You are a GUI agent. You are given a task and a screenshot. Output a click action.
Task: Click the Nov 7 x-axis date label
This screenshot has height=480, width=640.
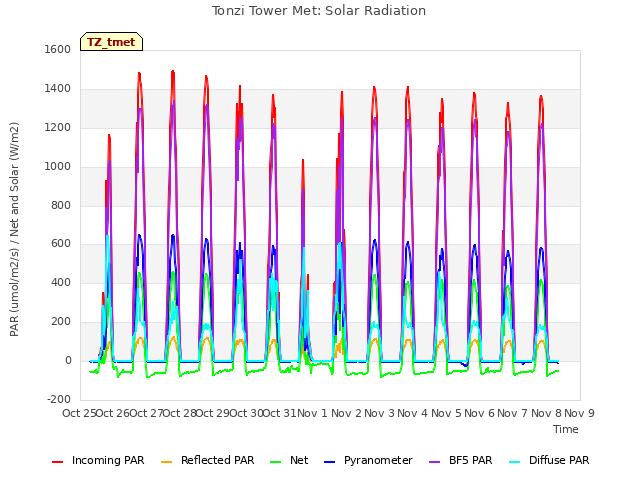(x=512, y=413)
